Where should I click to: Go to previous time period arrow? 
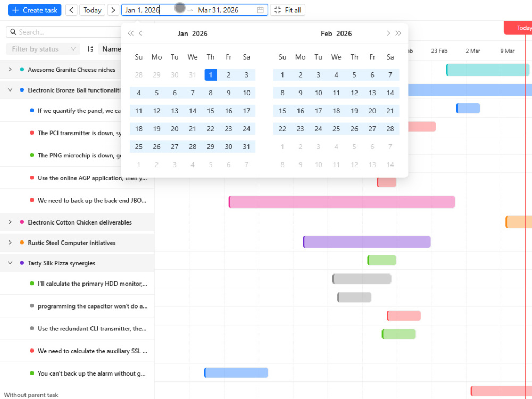click(x=71, y=10)
